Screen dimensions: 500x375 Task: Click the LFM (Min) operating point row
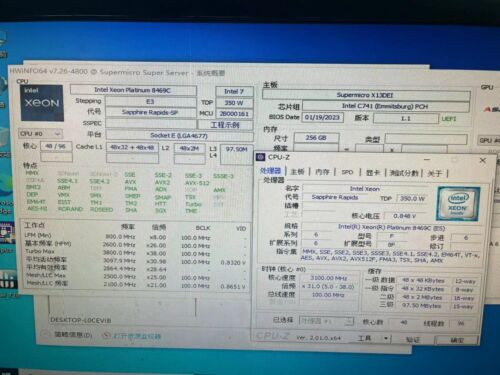135,237
